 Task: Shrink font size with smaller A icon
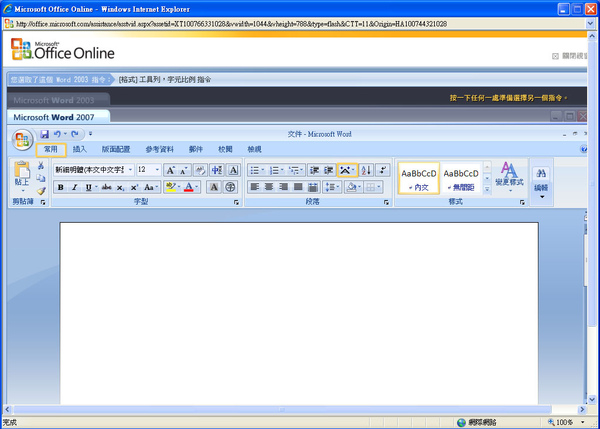tap(184, 170)
